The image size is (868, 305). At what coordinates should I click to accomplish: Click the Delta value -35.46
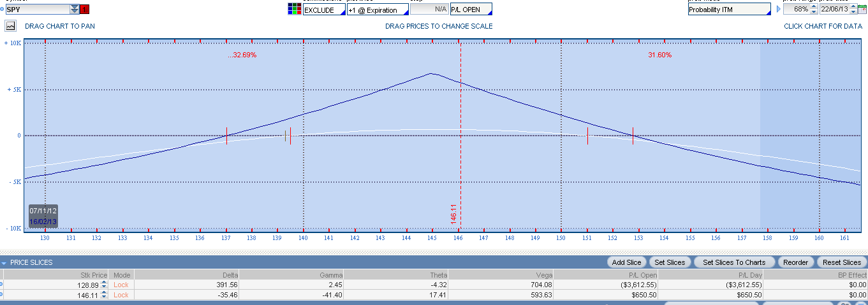[x=227, y=295]
